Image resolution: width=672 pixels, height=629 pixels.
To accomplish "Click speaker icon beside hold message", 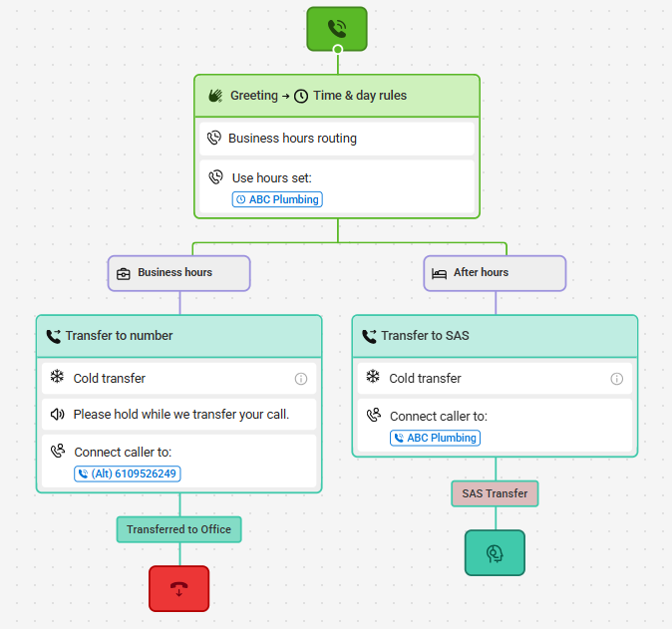I will [x=58, y=415].
